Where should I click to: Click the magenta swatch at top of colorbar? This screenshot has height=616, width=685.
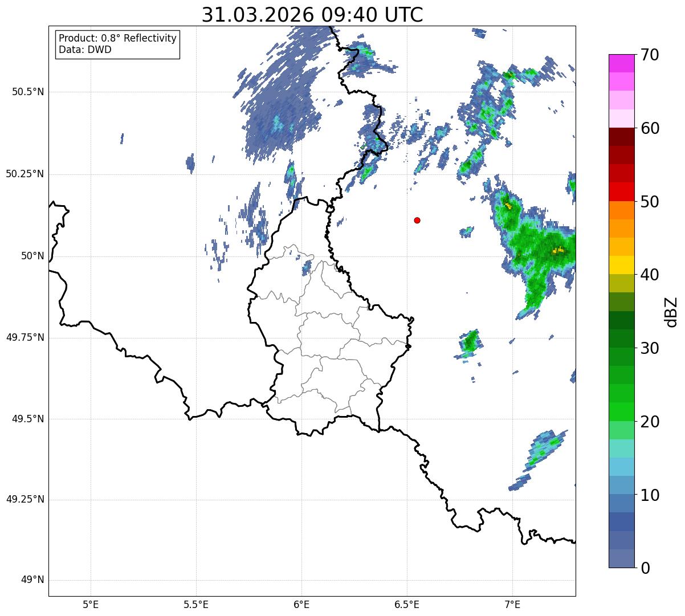pos(621,63)
